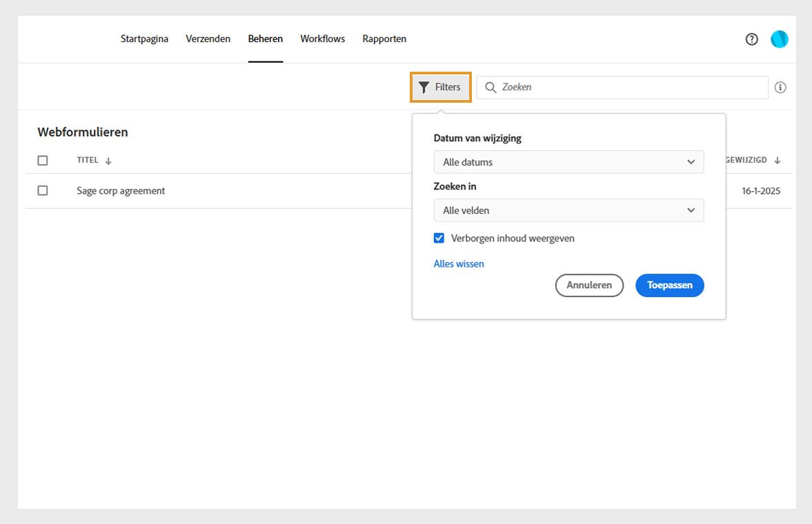The height and width of the screenshot is (524, 812).
Task: Click the Toepassen button
Action: (x=669, y=285)
